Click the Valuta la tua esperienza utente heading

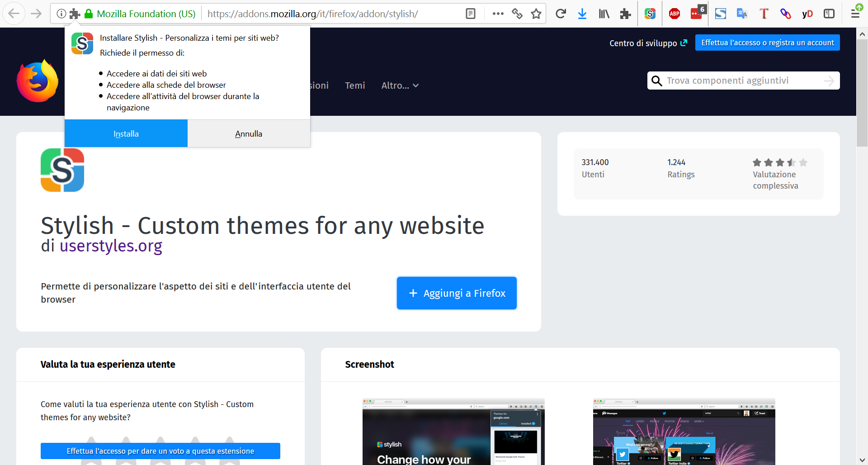[x=108, y=365]
